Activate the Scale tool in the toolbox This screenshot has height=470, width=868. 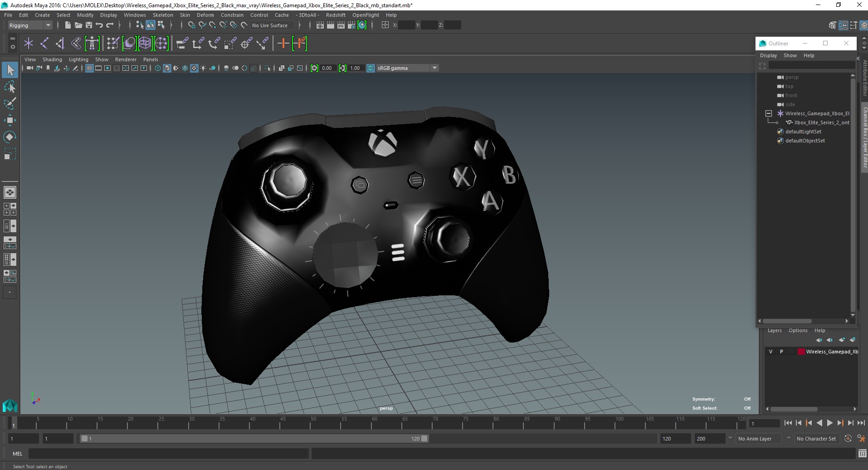(10, 154)
